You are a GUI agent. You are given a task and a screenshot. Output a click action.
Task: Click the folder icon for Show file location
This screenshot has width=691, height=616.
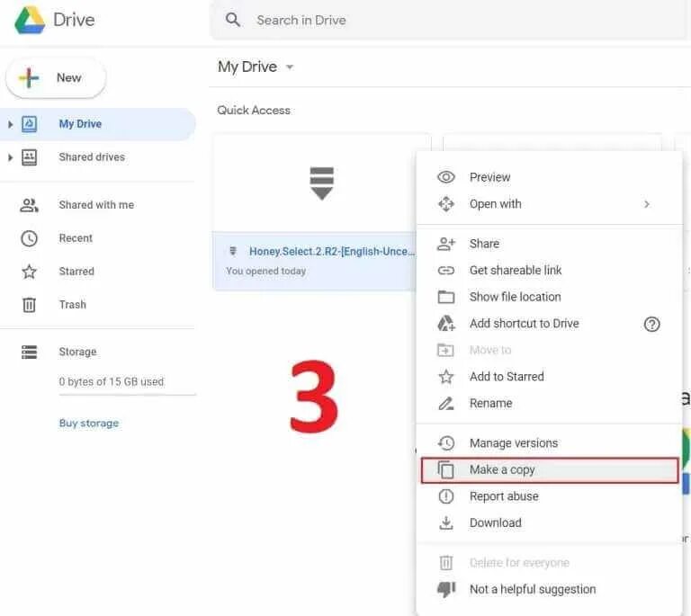[x=446, y=297]
